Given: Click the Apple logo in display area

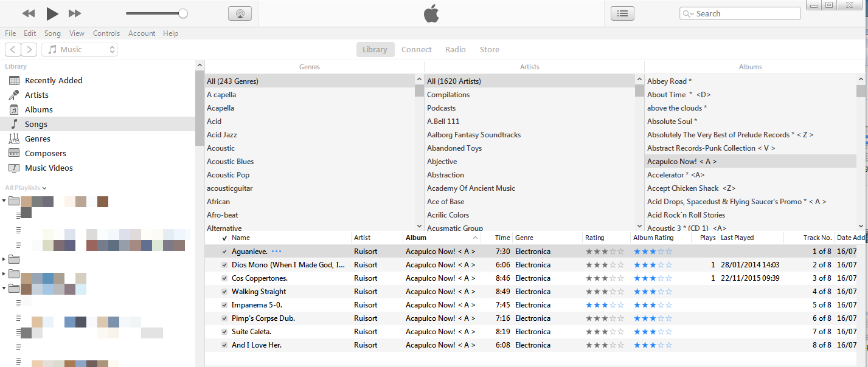Looking at the screenshot, I should pyautogui.click(x=431, y=13).
